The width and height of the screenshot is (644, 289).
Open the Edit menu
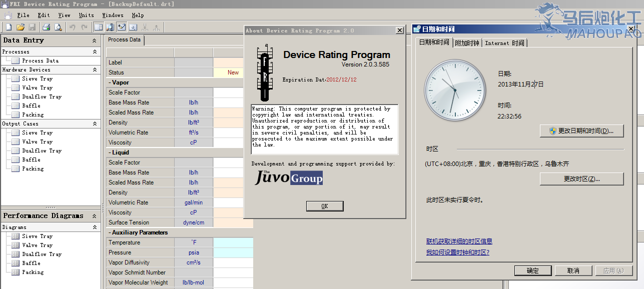(44, 15)
